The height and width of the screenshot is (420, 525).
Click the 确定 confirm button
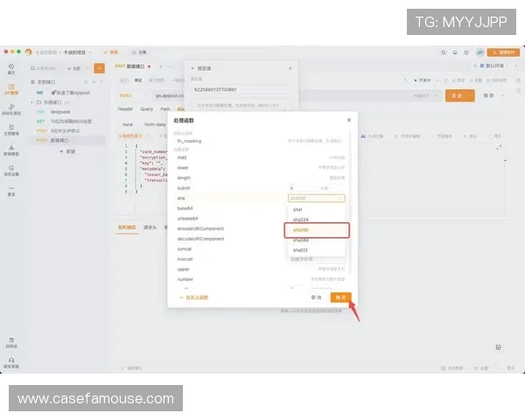pyautogui.click(x=340, y=297)
